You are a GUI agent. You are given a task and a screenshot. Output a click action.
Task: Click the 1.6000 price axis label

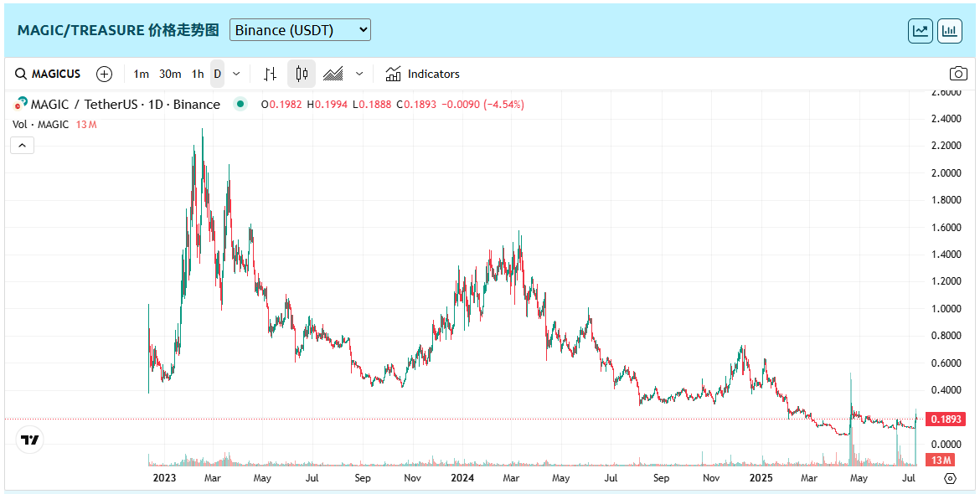946,228
